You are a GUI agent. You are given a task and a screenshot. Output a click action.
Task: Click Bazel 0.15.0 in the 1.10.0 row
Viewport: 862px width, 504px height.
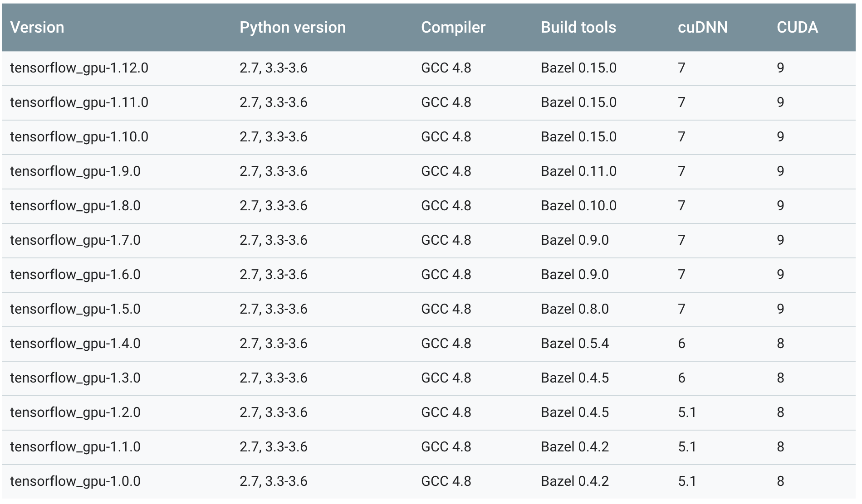578,137
